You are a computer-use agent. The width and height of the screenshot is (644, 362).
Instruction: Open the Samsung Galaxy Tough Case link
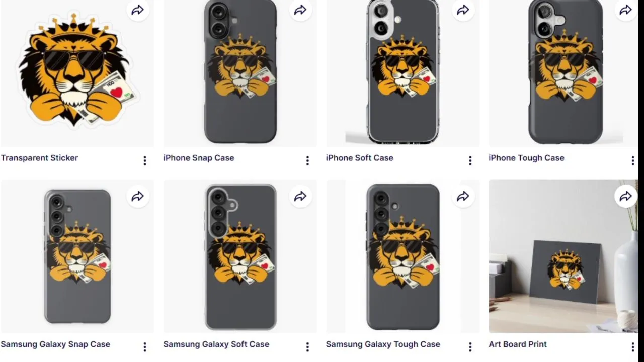coord(383,344)
